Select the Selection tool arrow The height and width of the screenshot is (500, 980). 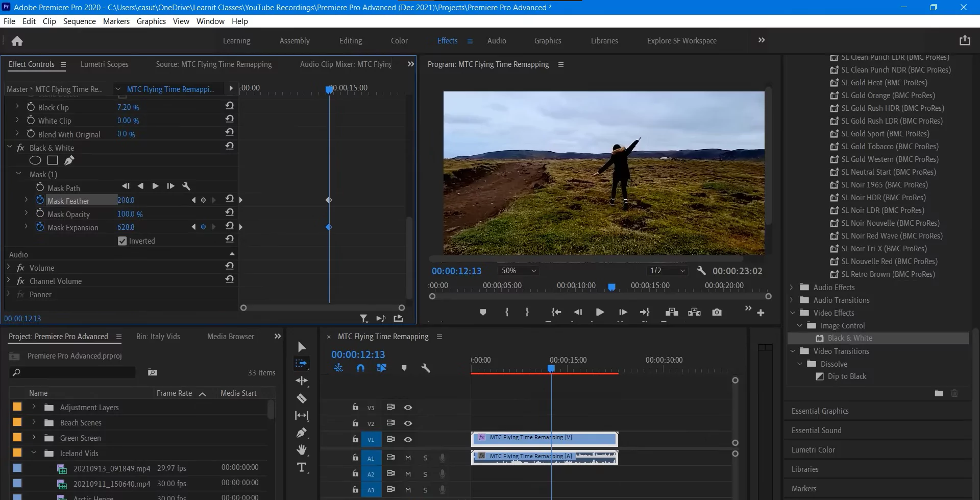[302, 347]
